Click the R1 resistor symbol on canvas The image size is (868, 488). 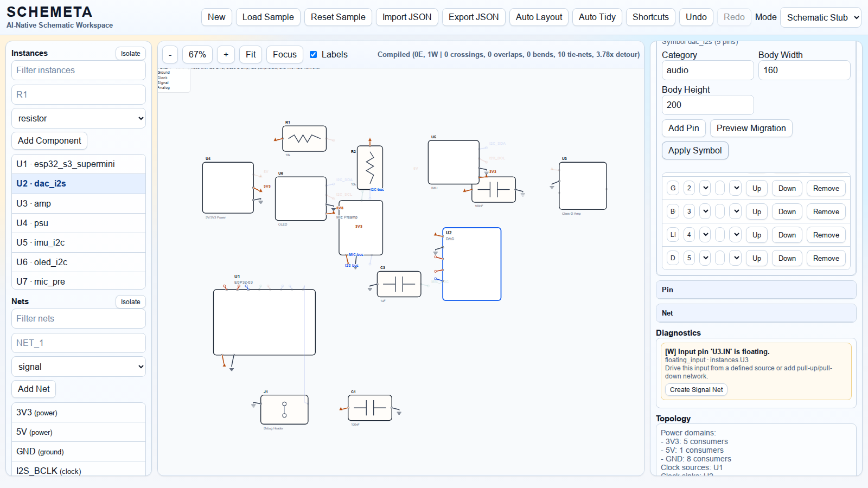(x=304, y=139)
